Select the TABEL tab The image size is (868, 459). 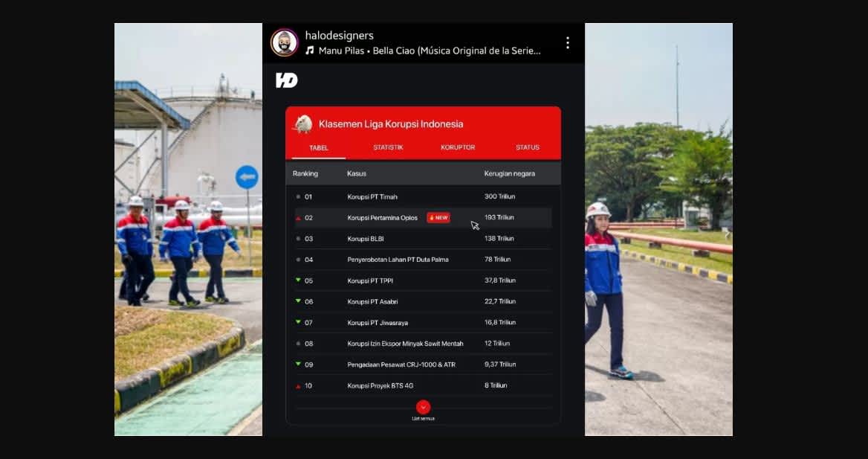coord(319,148)
